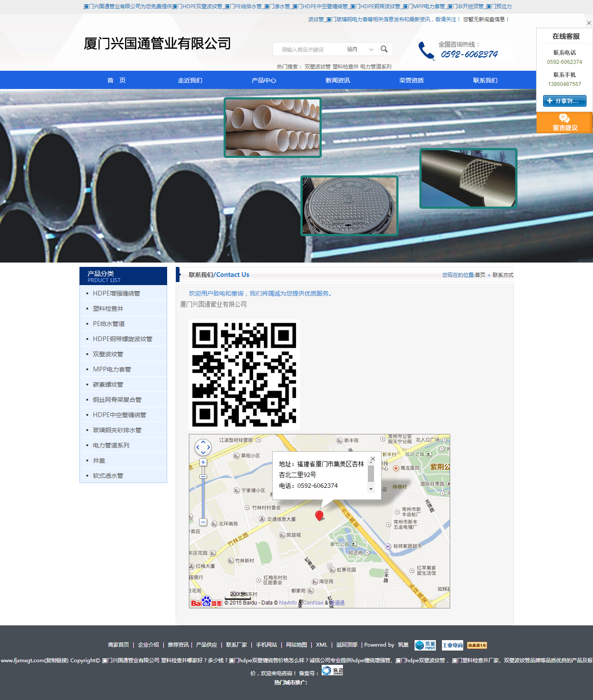Select HDPE增强缠绕管 product category

coord(116,293)
